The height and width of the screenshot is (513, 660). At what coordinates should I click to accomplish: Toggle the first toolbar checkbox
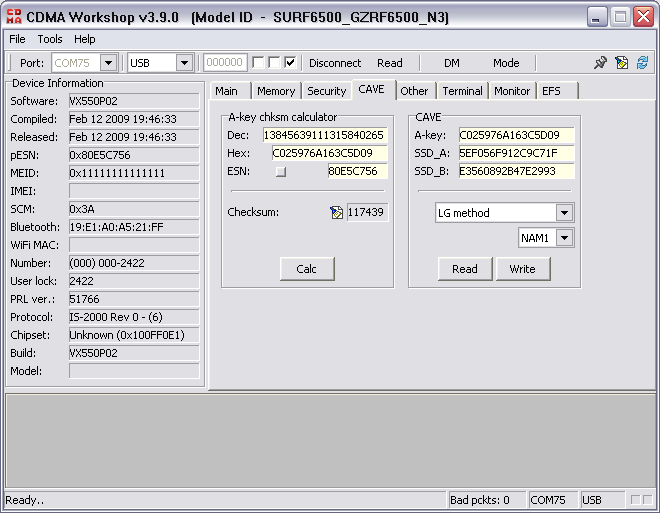click(x=258, y=63)
